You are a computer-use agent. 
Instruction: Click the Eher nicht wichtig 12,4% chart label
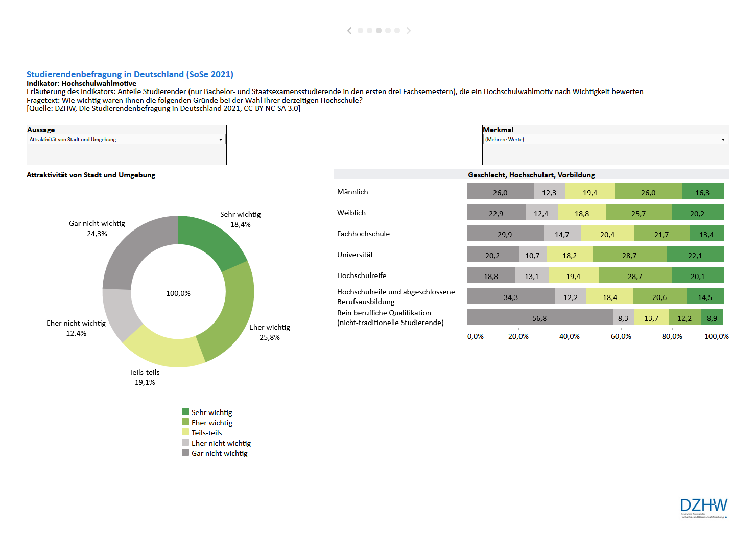point(76,328)
